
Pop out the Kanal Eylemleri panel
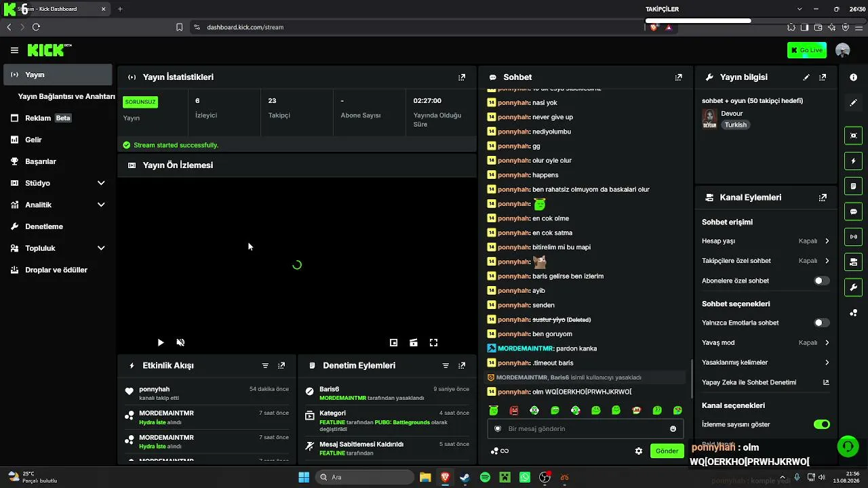click(823, 198)
